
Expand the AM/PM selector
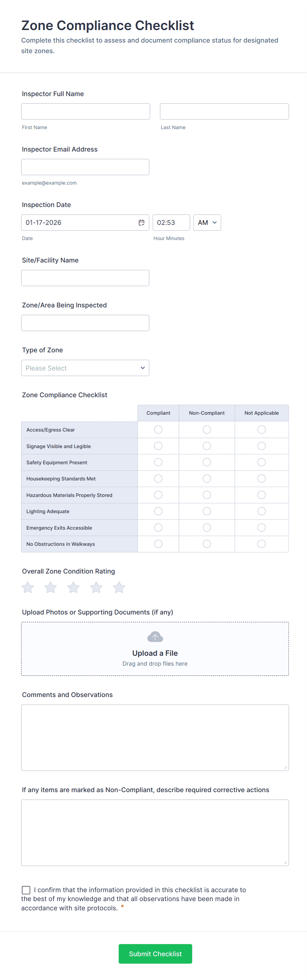(x=207, y=223)
